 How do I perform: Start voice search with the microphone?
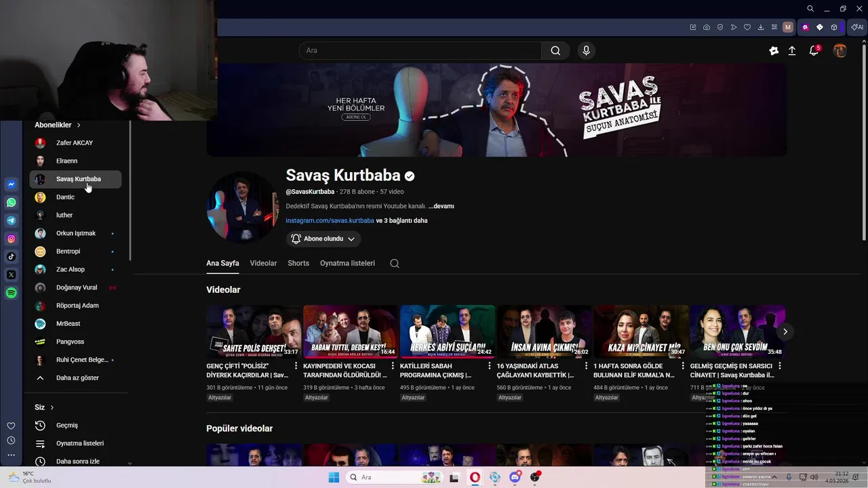(587, 51)
